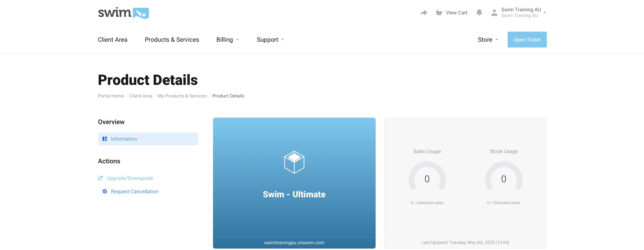Click the share arrow icon in header
This screenshot has width=644, height=250.
click(424, 13)
